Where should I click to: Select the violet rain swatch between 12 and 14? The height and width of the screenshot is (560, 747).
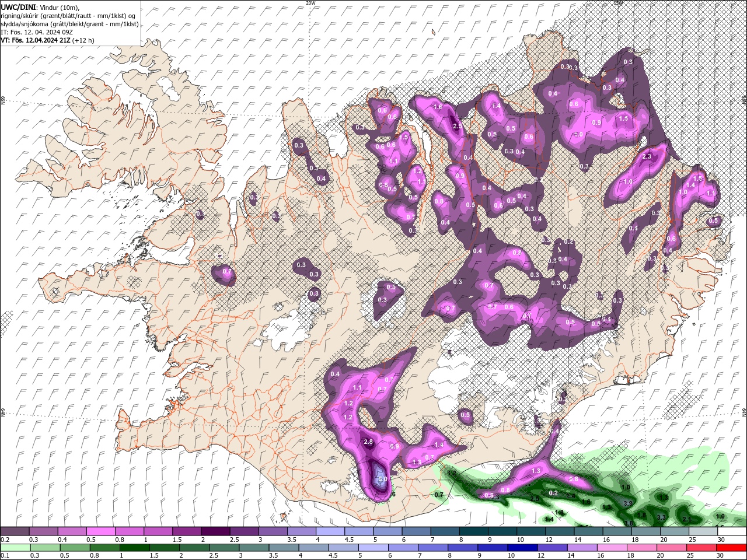(x=551, y=548)
